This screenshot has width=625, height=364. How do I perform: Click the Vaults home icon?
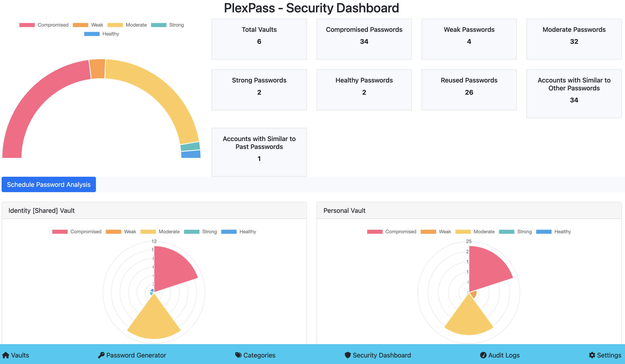point(5,355)
